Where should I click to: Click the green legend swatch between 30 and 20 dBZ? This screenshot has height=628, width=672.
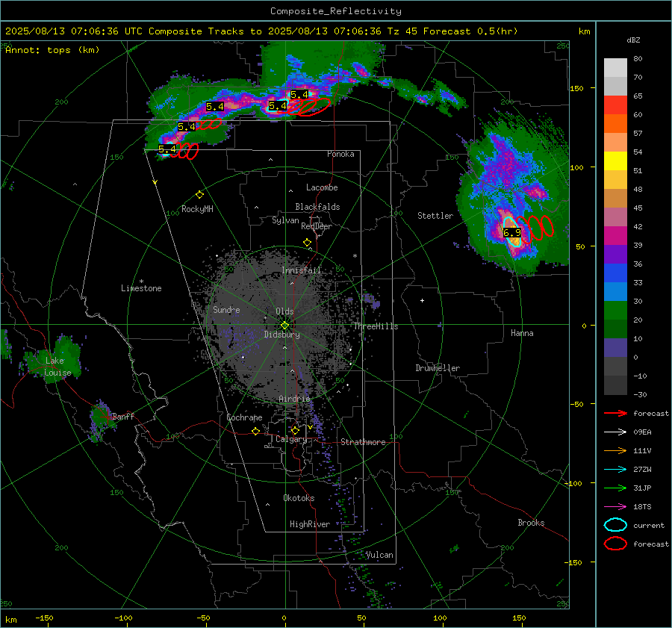point(615,311)
